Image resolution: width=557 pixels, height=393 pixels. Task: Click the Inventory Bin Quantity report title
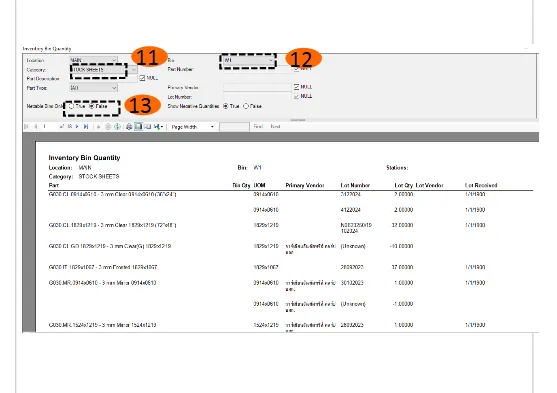(x=85, y=158)
